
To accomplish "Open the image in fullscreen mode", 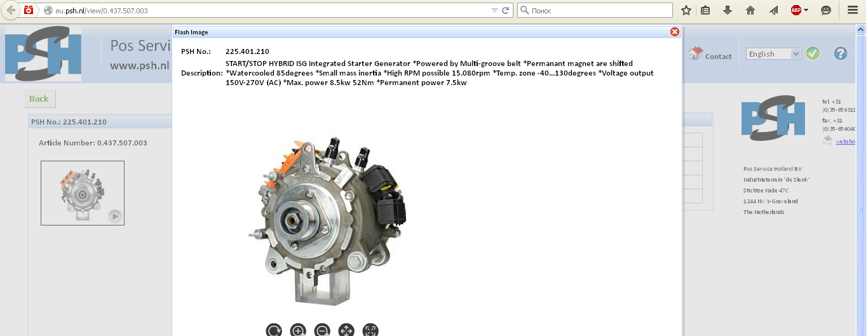I will 370,330.
